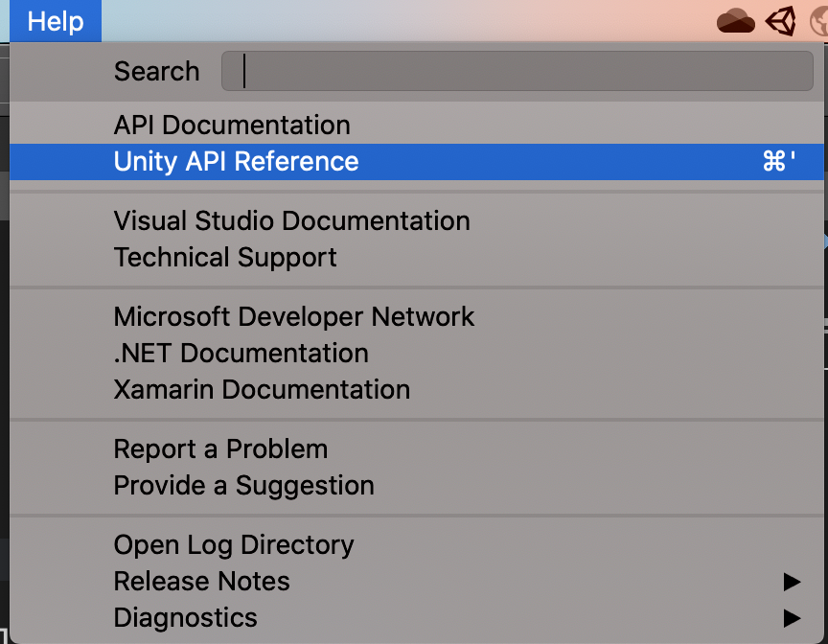Click the Unity logo icon in the menu bar
This screenshot has width=828, height=644.
point(780,20)
